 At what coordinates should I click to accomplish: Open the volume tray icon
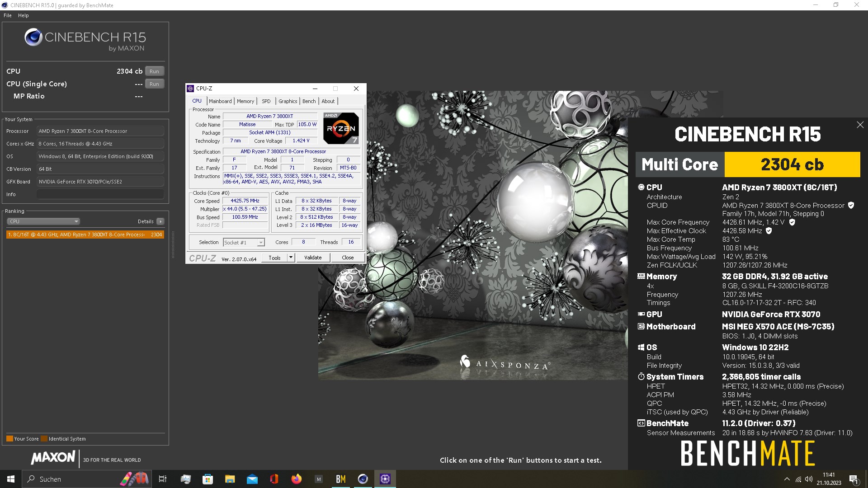[x=809, y=479]
